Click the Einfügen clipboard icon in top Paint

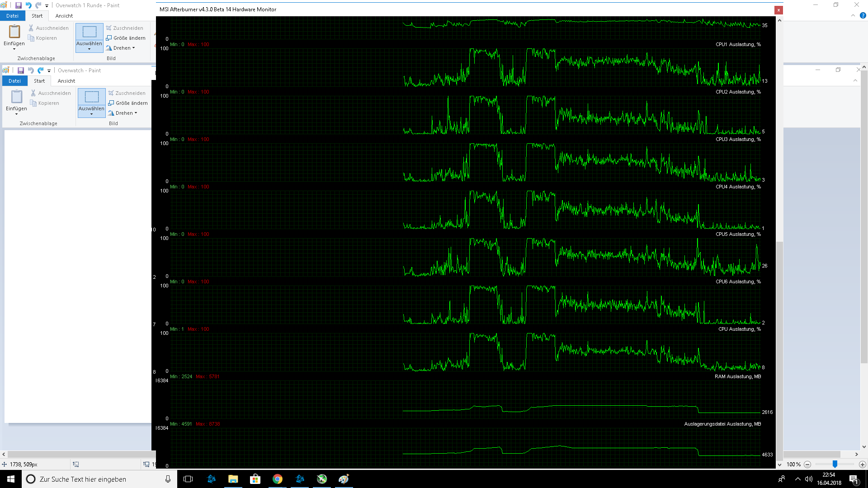coord(14,32)
